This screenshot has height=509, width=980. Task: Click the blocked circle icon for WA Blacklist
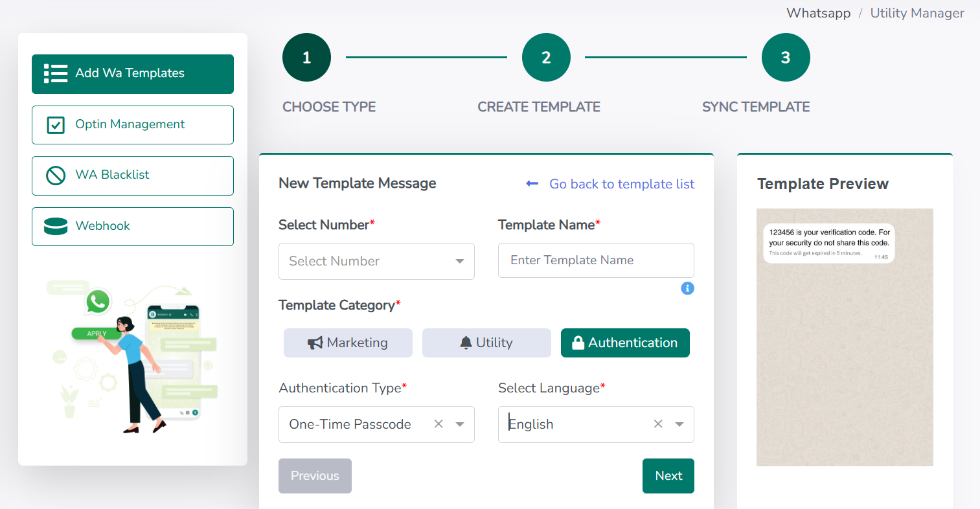(x=56, y=175)
